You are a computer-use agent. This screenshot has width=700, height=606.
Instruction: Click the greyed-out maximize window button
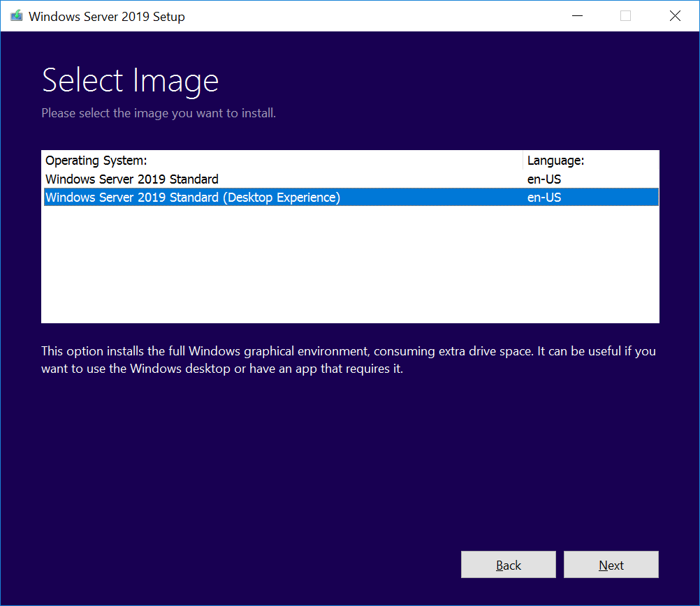(625, 16)
